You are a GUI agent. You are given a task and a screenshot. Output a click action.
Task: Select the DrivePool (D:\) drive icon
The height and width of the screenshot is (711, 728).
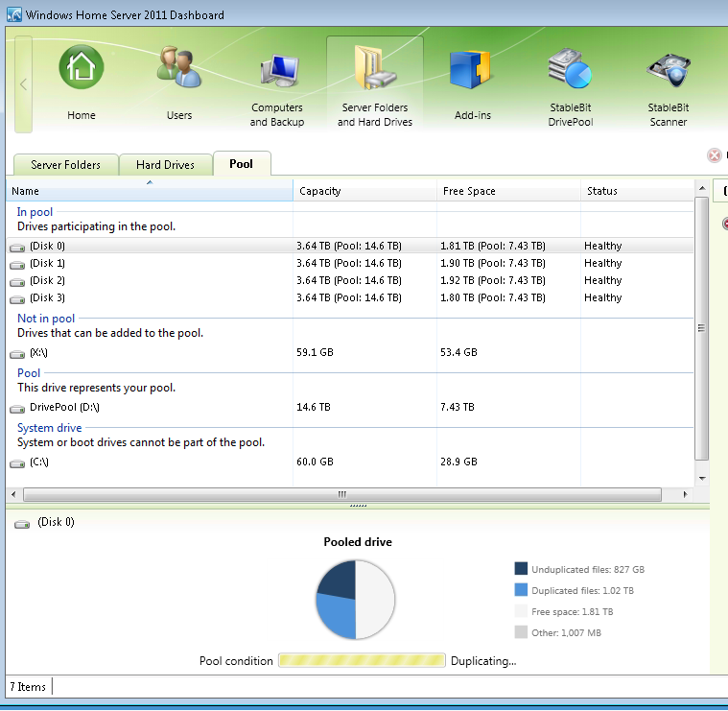coord(17,409)
